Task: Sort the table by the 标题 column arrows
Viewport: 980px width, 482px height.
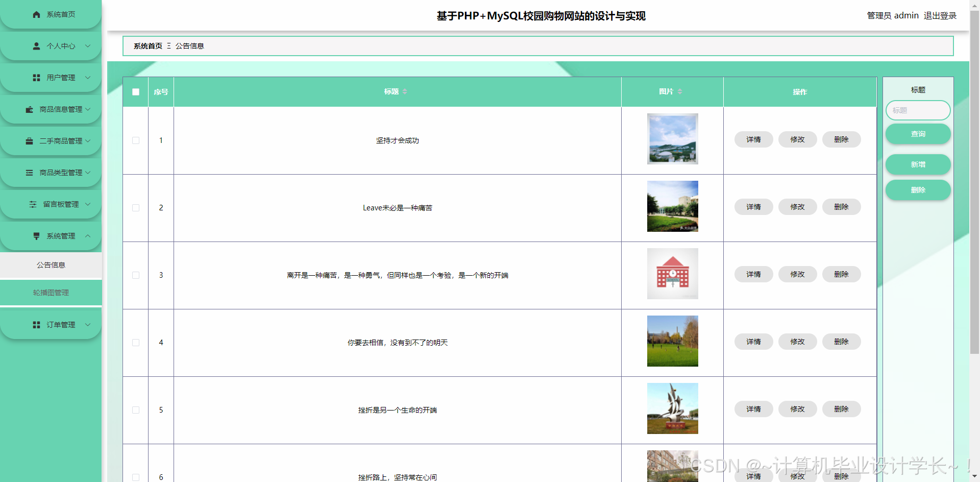Action: (x=405, y=91)
